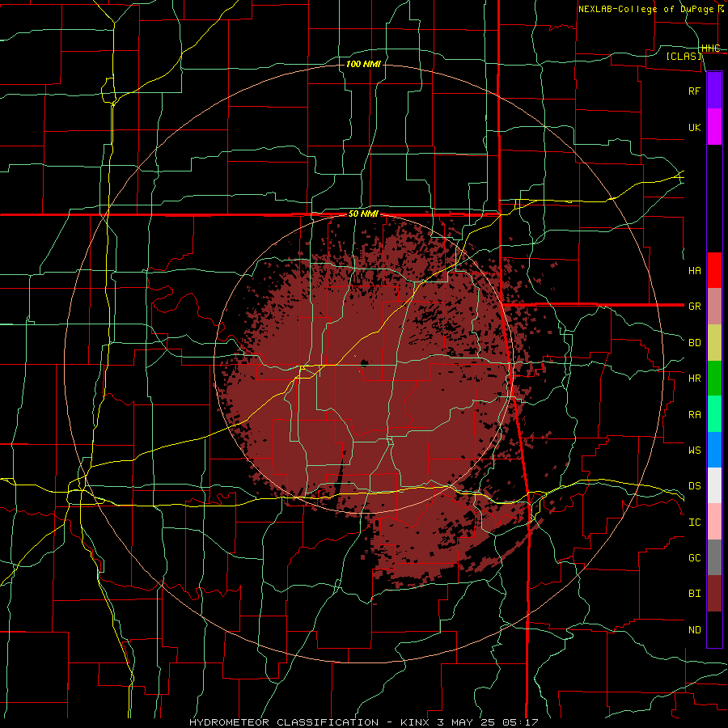Click the IC light pink legend swatch
This screenshot has height=728, width=728.
[x=714, y=522]
